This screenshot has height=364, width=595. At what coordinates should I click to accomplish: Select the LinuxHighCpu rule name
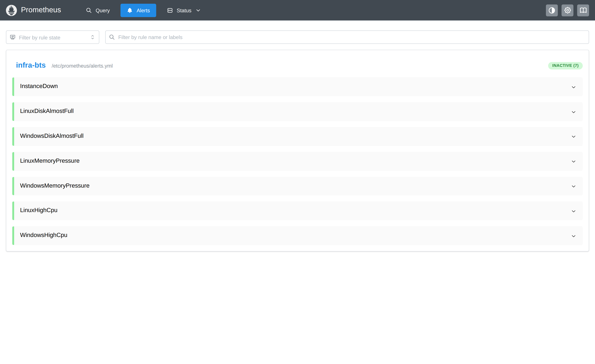point(39,210)
